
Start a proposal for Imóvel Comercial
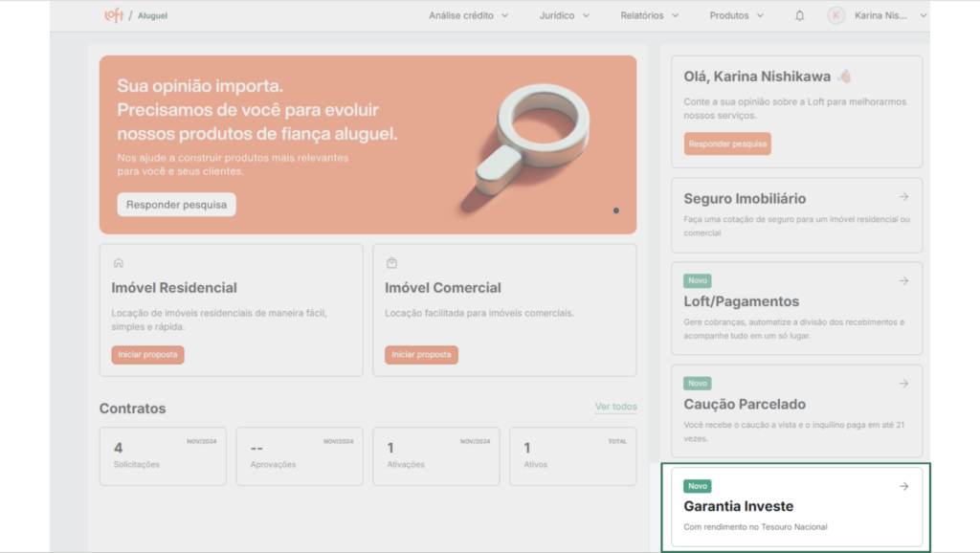click(421, 355)
